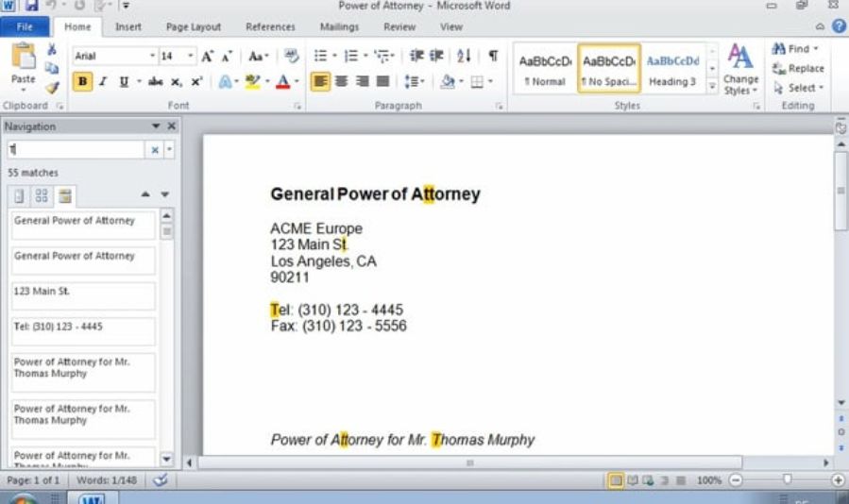Open line spacing dropdown

tap(415, 82)
